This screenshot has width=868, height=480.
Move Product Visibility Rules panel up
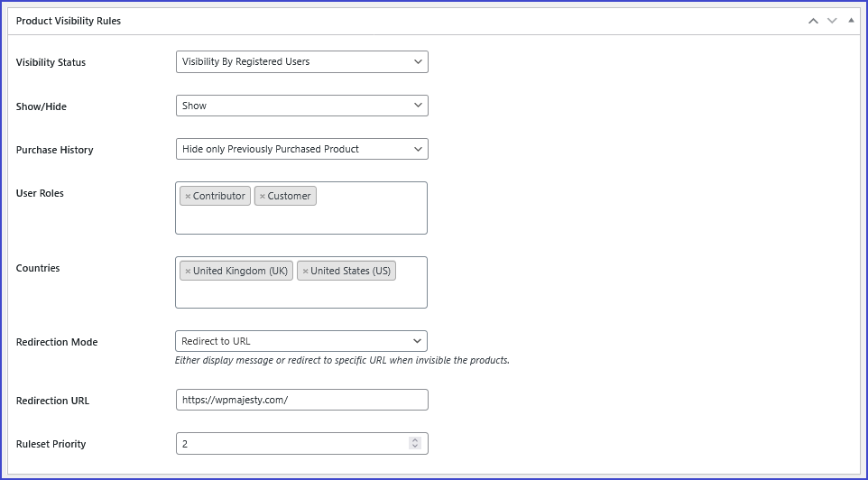coord(813,21)
